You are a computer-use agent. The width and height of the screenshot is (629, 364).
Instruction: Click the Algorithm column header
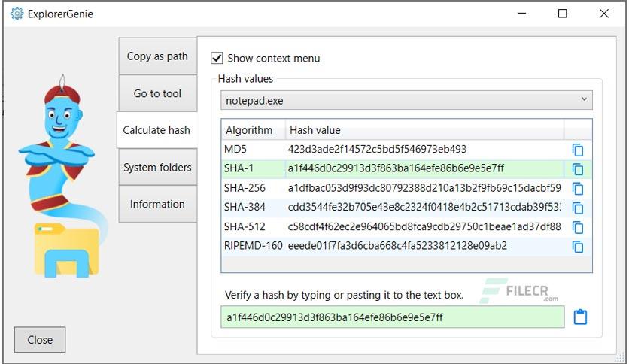[253, 130]
